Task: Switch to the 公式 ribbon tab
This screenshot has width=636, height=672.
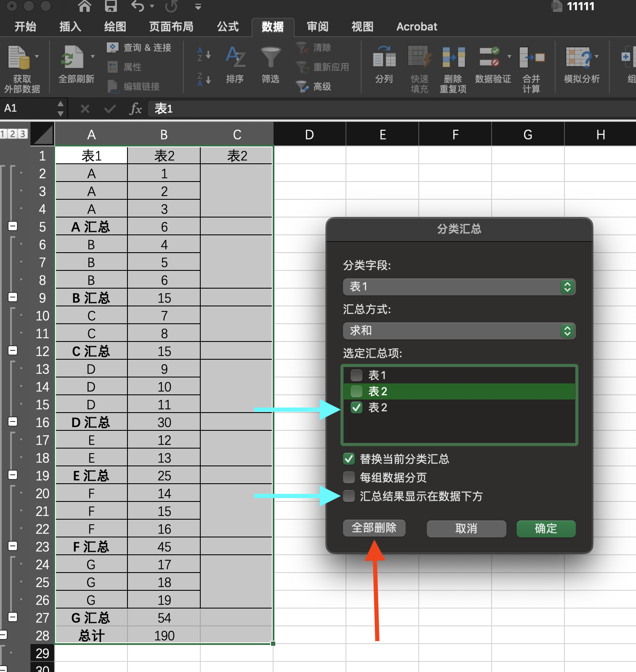Action: pyautogui.click(x=228, y=27)
